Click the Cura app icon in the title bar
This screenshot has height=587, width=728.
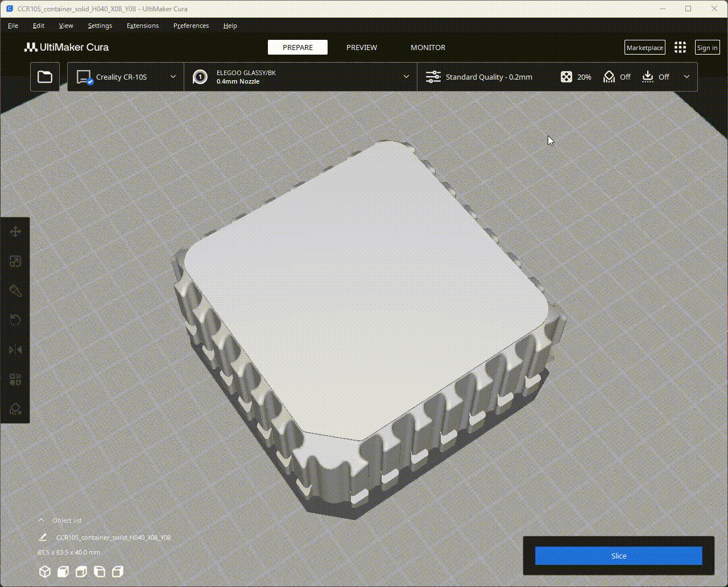point(9,9)
